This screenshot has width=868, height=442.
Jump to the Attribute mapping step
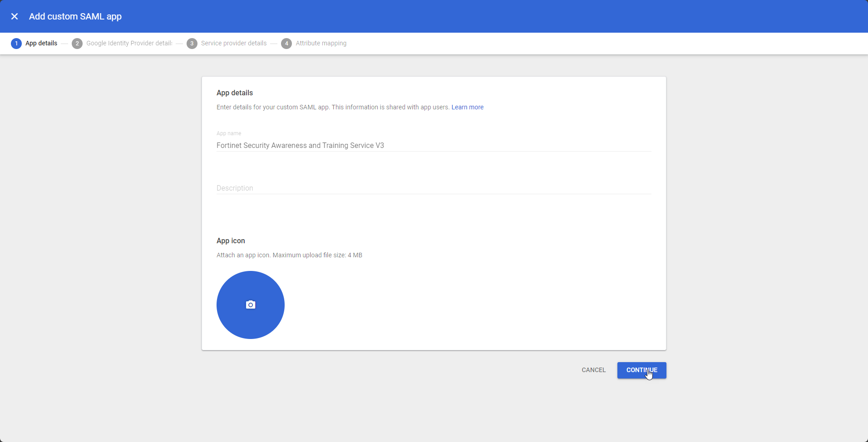click(x=314, y=44)
